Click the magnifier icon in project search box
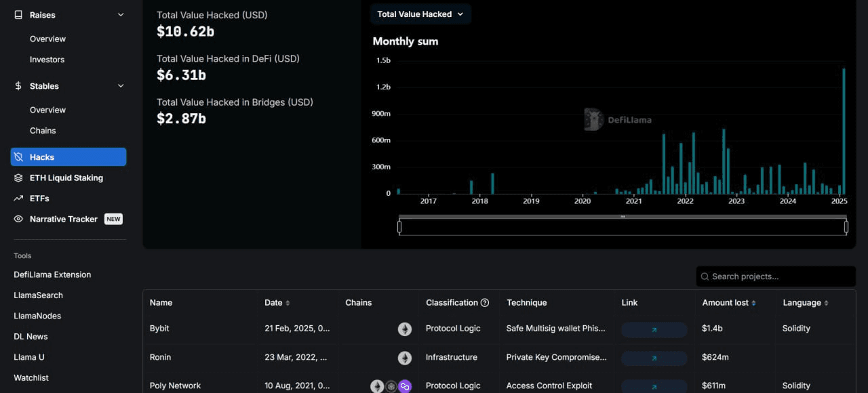868x393 pixels. click(x=705, y=276)
